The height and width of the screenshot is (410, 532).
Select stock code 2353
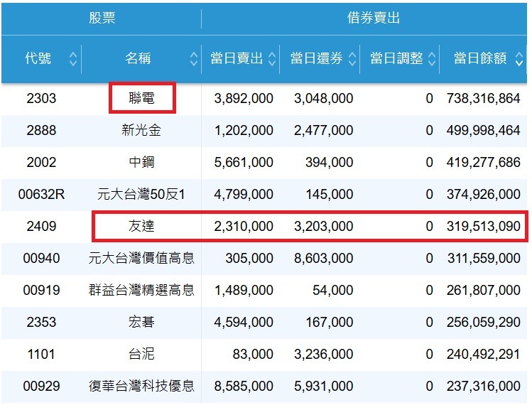(41, 322)
